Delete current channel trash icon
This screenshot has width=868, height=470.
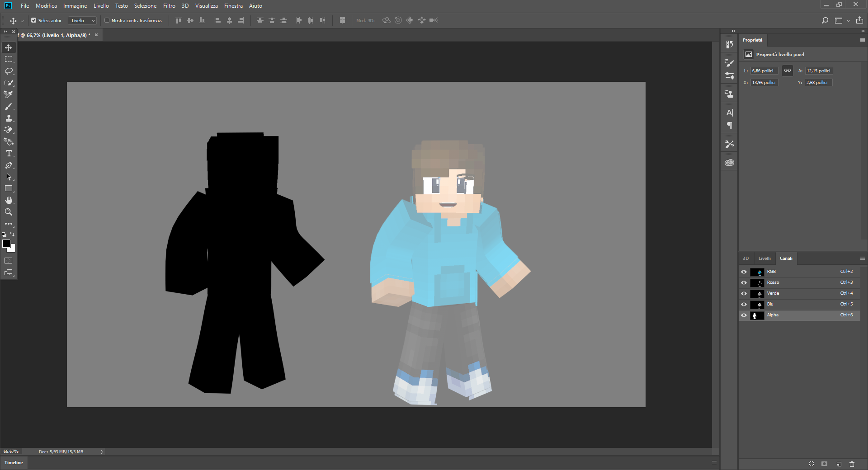click(x=852, y=464)
